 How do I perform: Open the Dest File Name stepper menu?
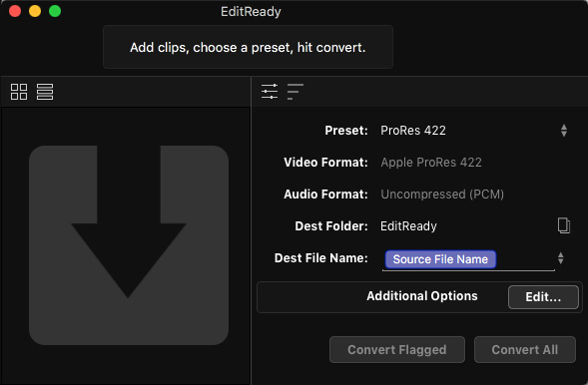point(560,258)
